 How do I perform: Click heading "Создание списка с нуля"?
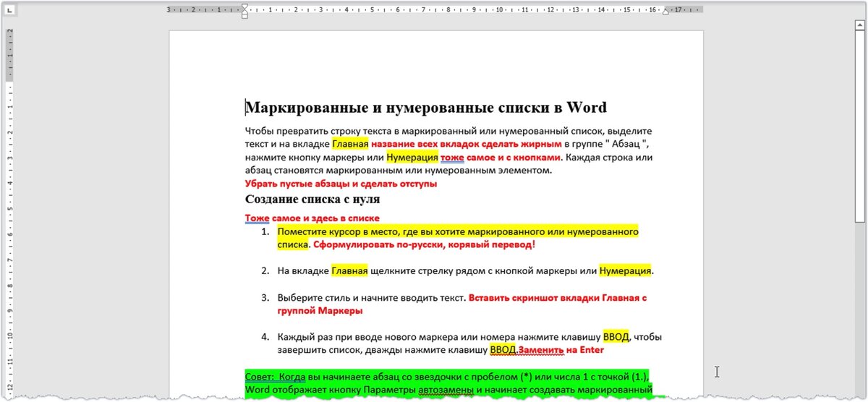(313, 199)
